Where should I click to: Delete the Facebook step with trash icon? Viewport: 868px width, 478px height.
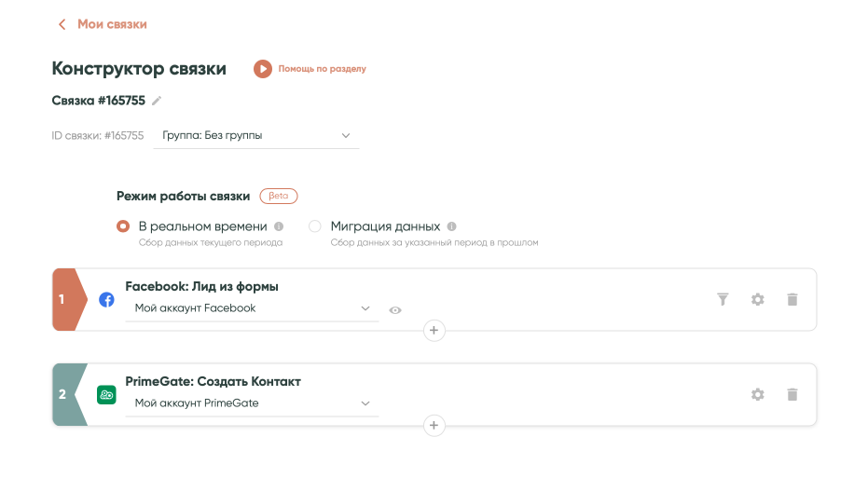[x=792, y=299]
